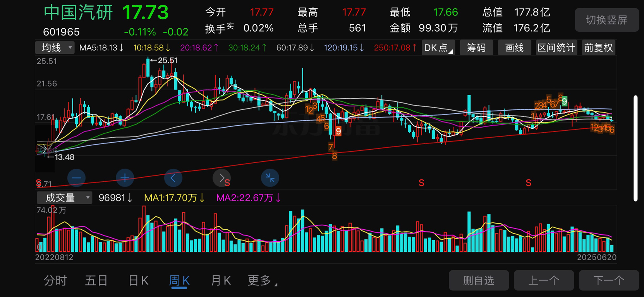
Task: Click the 删自选 button
Action: (x=479, y=280)
